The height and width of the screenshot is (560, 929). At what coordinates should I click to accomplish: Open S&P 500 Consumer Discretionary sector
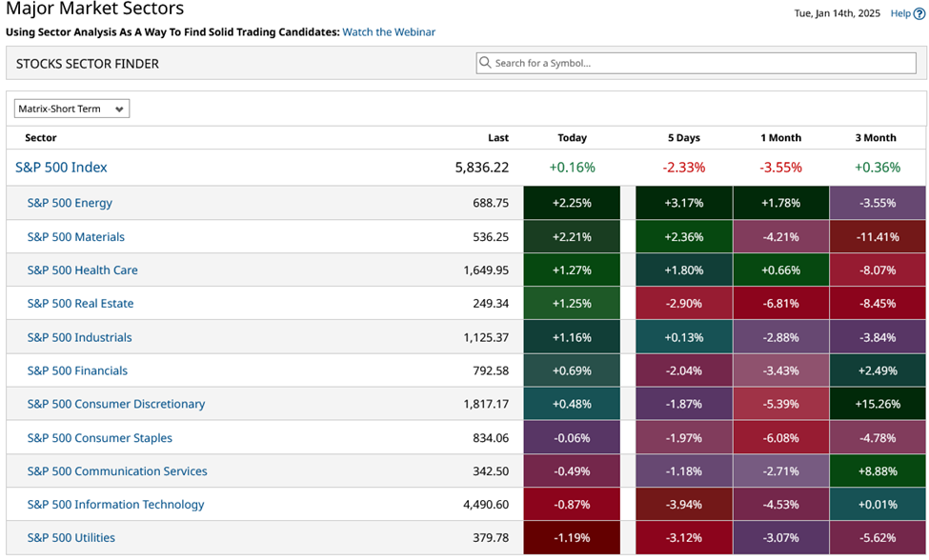point(115,404)
